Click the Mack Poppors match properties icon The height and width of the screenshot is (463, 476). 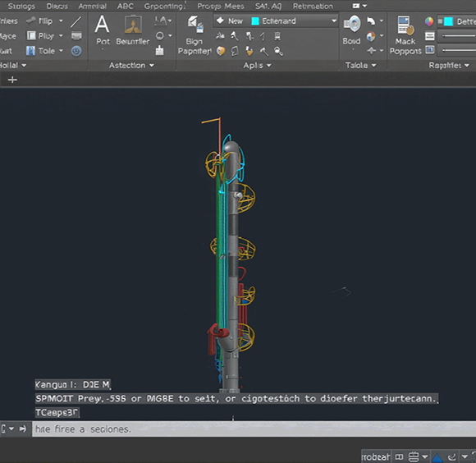point(405,25)
